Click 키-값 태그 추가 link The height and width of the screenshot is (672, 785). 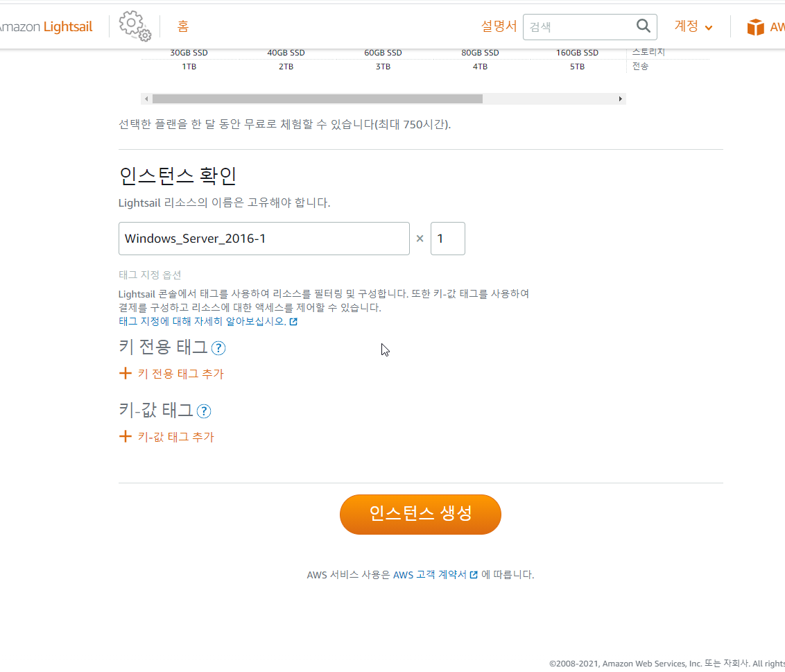(x=175, y=437)
